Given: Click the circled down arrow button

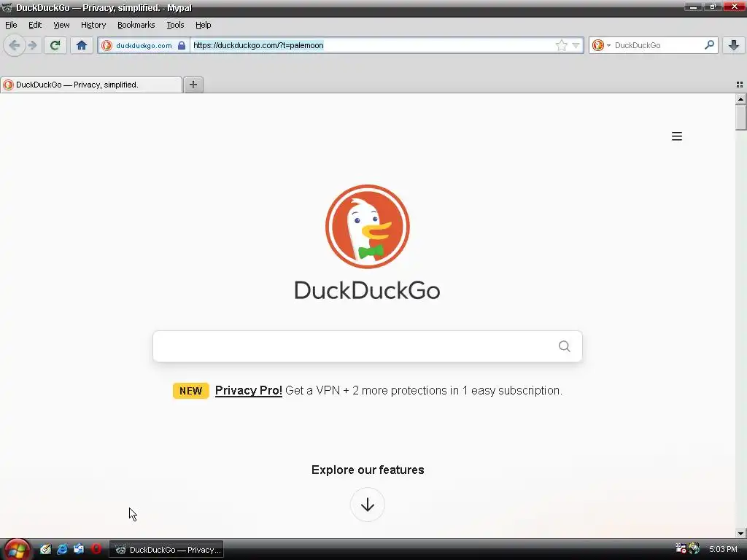Looking at the screenshot, I should pos(368,505).
